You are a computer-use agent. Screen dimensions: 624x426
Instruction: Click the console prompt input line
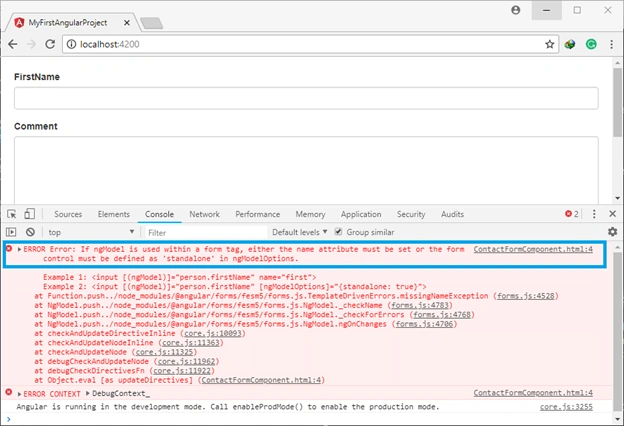310,419
